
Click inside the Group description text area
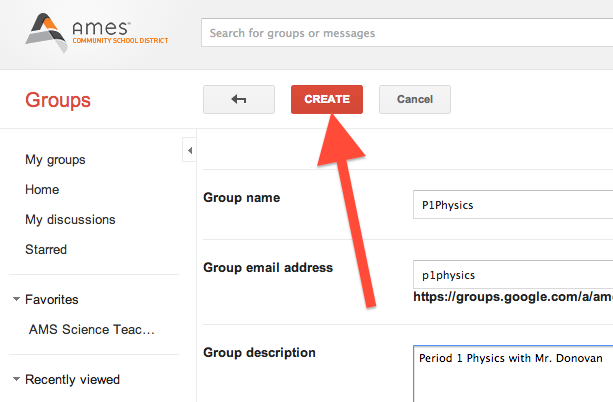click(512, 372)
